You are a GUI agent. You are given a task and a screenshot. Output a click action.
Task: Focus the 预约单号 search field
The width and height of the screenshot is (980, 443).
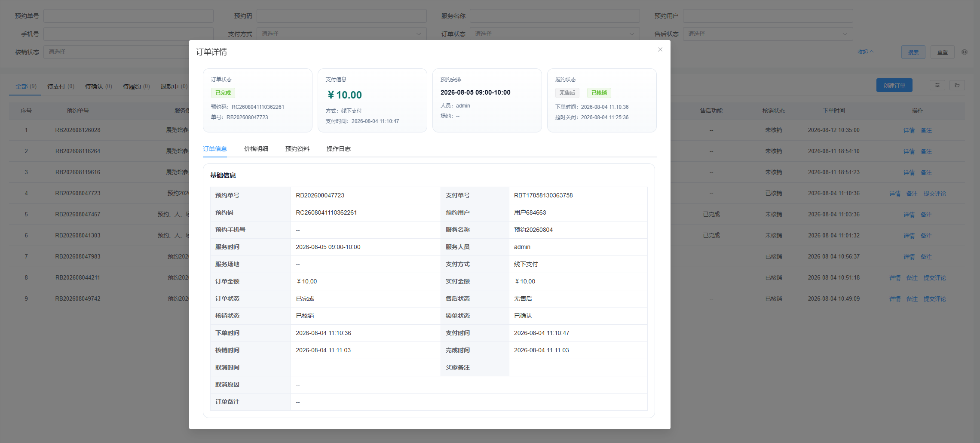coord(128,16)
